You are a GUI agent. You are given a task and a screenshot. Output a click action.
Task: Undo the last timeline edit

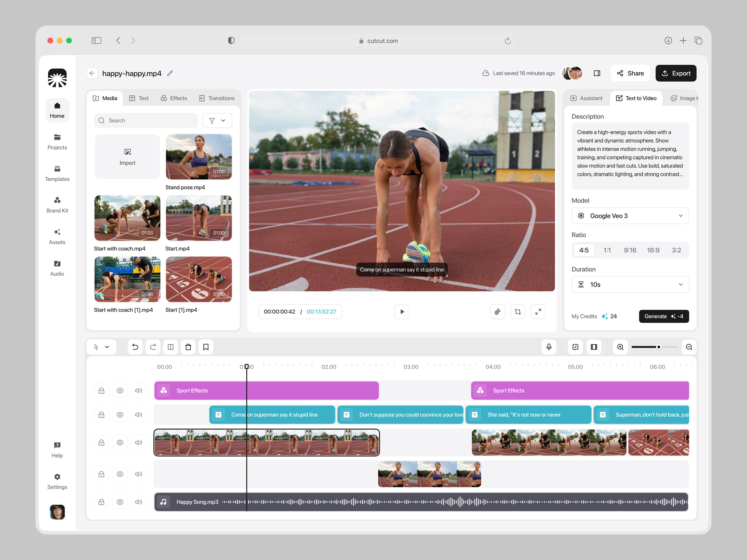(x=135, y=347)
